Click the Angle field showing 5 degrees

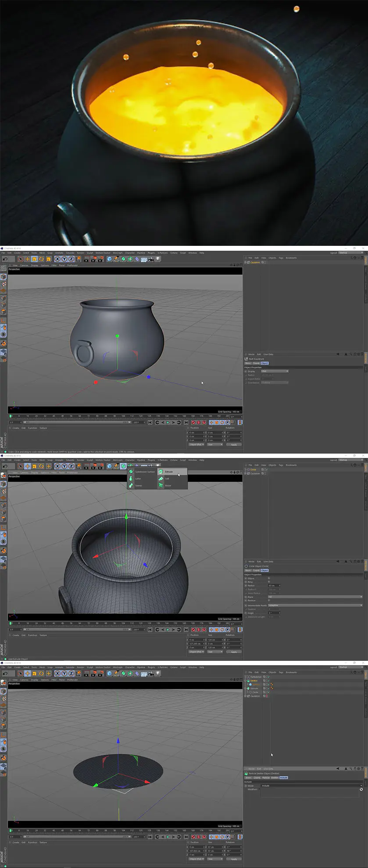(274, 612)
